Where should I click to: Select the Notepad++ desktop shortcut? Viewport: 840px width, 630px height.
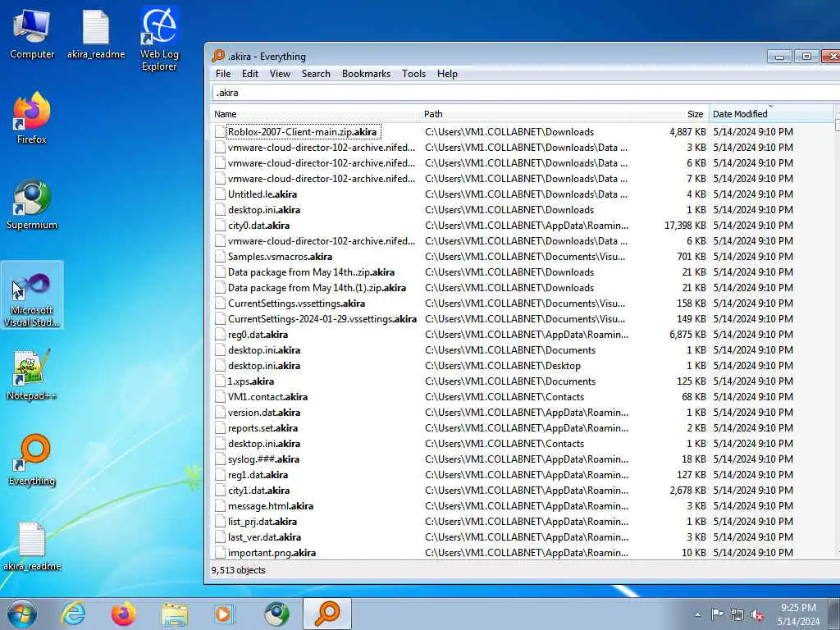tap(32, 374)
